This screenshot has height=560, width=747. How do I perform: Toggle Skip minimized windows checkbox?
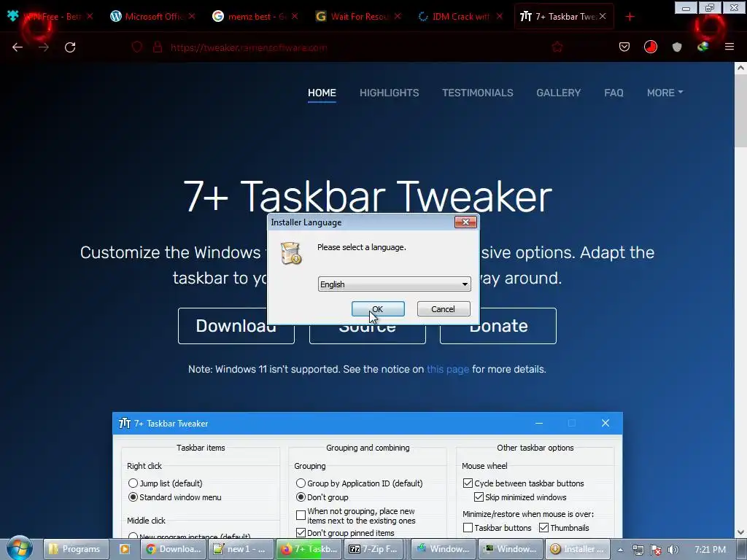pos(479,497)
